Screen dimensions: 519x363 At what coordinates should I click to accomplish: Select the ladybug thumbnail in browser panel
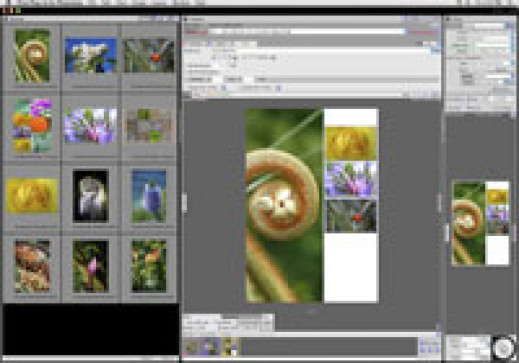click(x=149, y=56)
